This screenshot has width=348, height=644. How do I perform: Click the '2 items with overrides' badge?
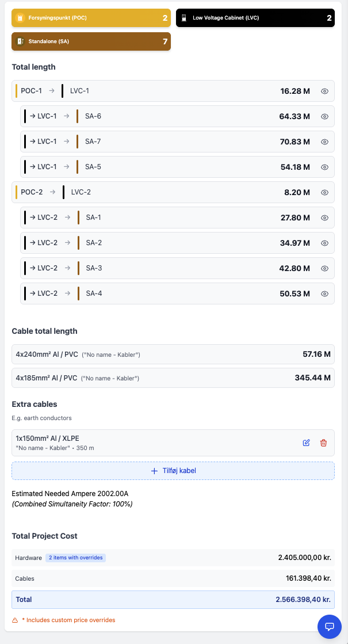(75, 558)
